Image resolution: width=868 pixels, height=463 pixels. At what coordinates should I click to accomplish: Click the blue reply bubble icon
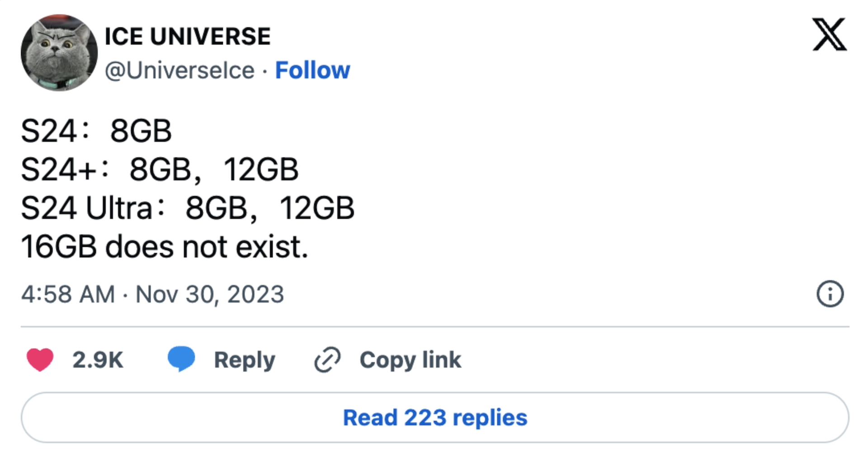click(x=181, y=359)
